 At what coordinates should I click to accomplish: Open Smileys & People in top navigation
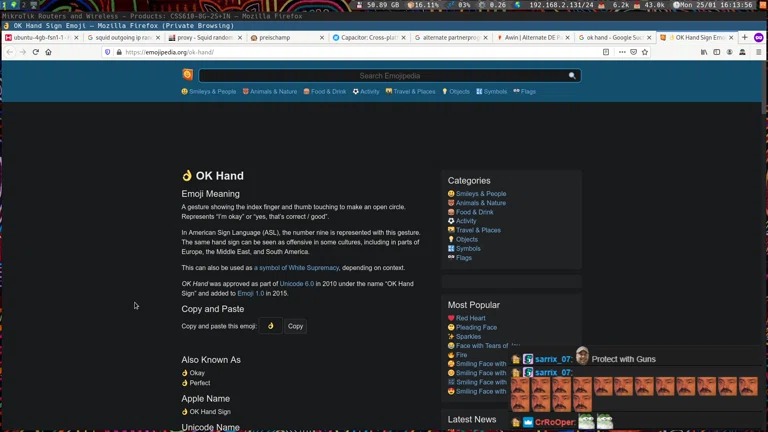coord(212,92)
